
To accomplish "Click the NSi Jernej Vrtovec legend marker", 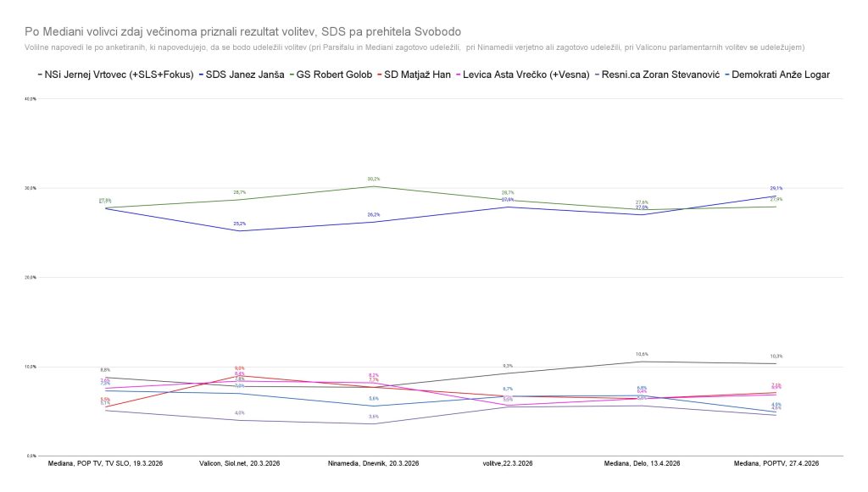I will tap(41, 75).
